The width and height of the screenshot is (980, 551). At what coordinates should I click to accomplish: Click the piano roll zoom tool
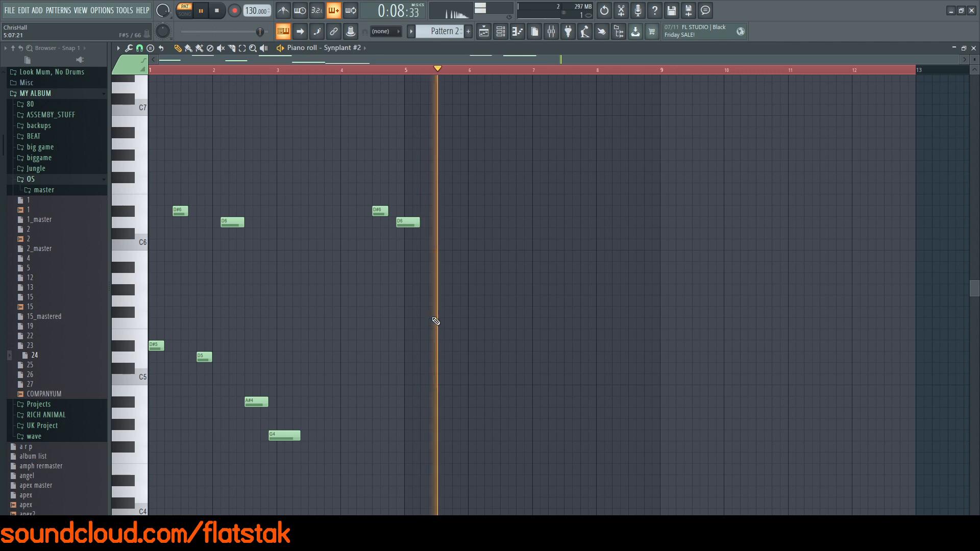tap(253, 48)
